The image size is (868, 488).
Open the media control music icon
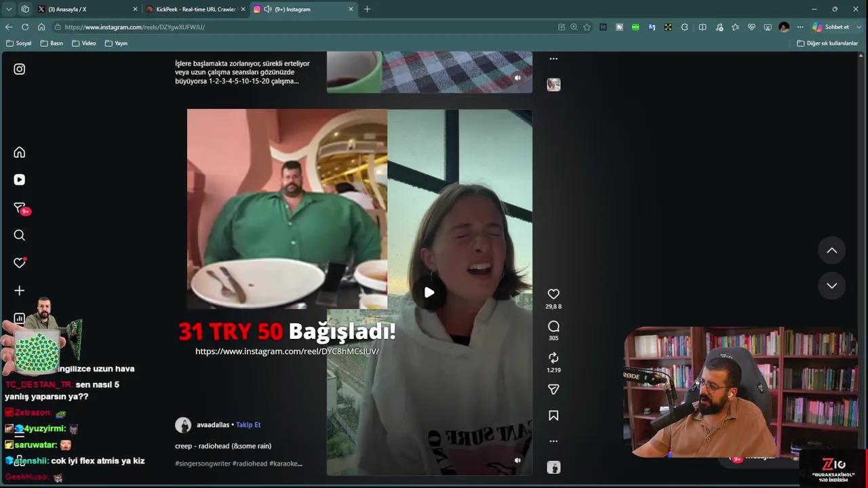pos(719,27)
